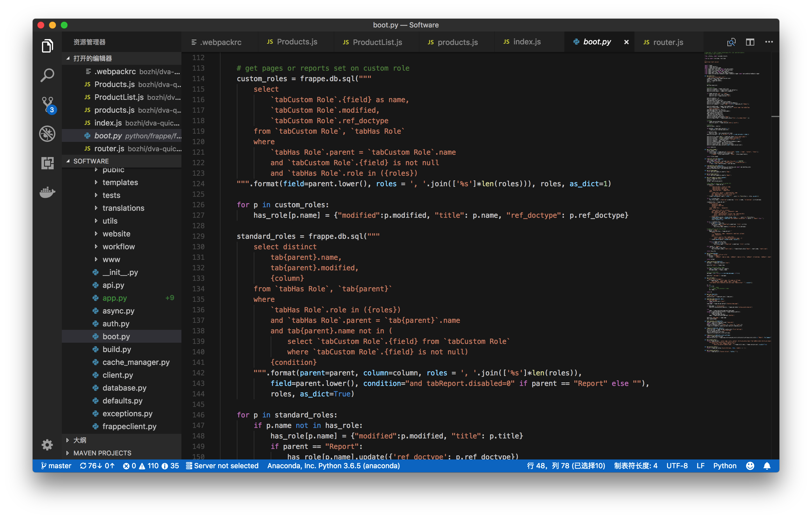Collapse the 打开的编辑器 section
Image resolution: width=812 pixels, height=519 pixels.
(x=92, y=58)
